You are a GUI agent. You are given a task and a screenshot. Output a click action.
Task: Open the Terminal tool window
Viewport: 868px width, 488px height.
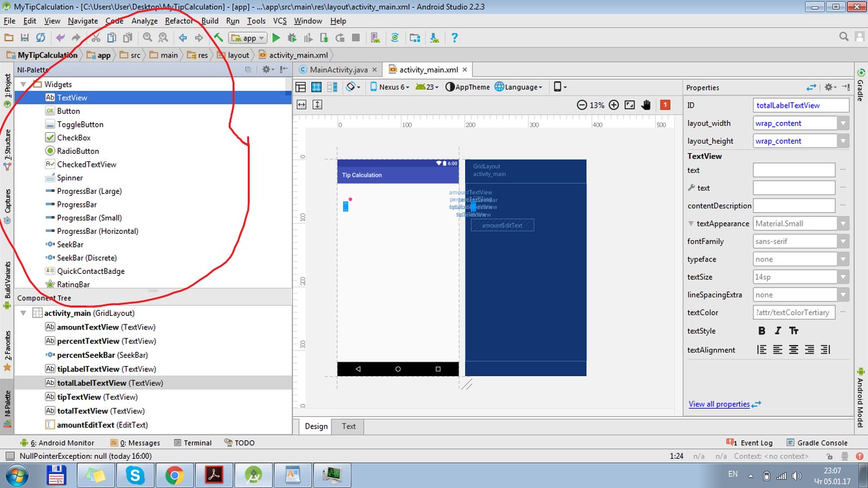pos(193,443)
